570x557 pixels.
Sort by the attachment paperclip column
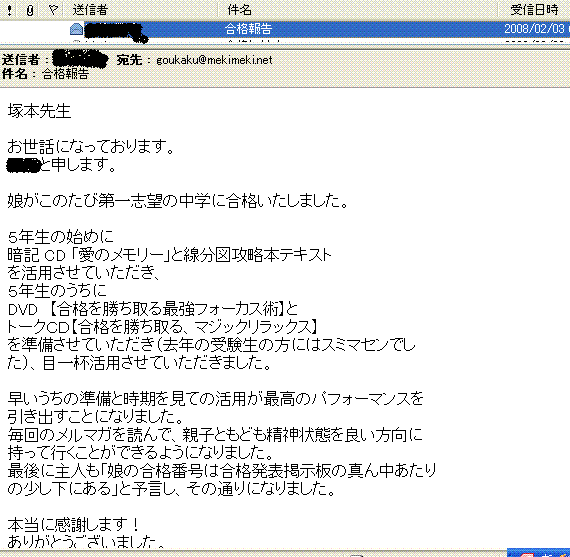tap(30, 10)
